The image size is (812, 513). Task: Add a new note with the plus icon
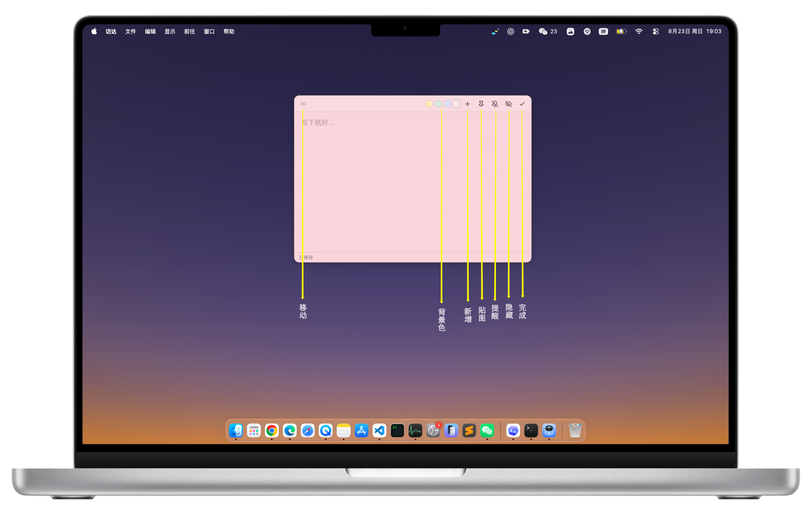coord(468,104)
